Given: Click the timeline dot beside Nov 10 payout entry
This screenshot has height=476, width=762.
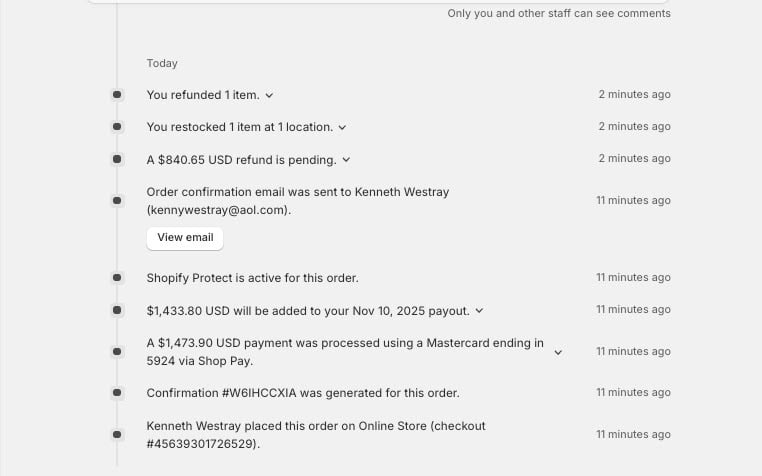Looking at the screenshot, I should [x=117, y=310].
